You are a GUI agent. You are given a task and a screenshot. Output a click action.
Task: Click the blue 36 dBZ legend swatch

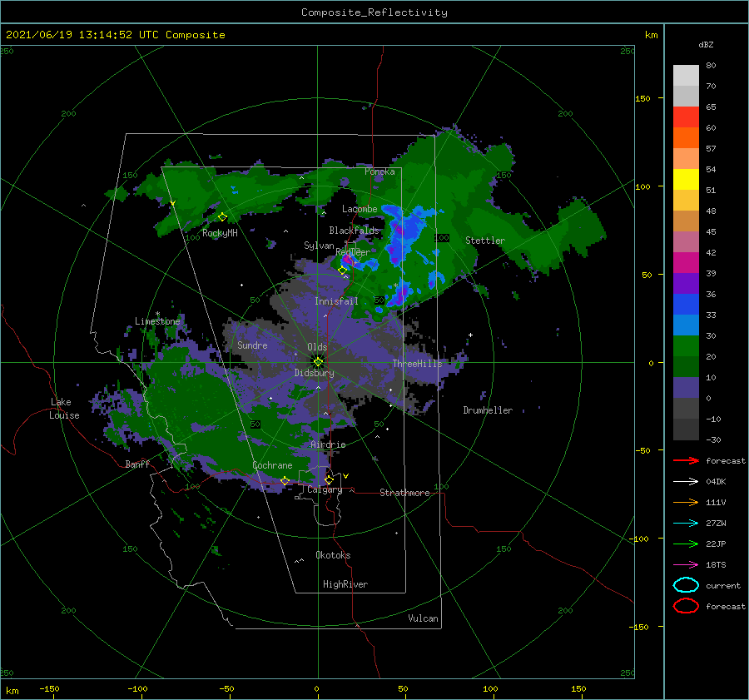coord(686,304)
